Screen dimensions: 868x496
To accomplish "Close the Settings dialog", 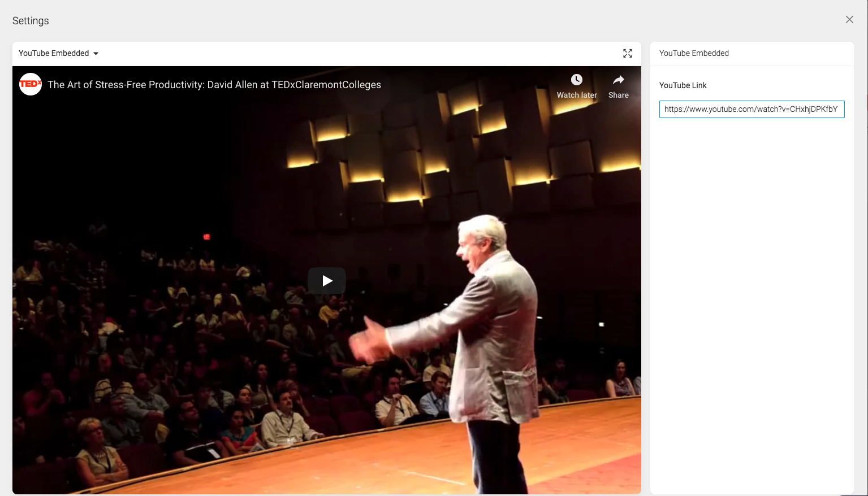I will 849,20.
